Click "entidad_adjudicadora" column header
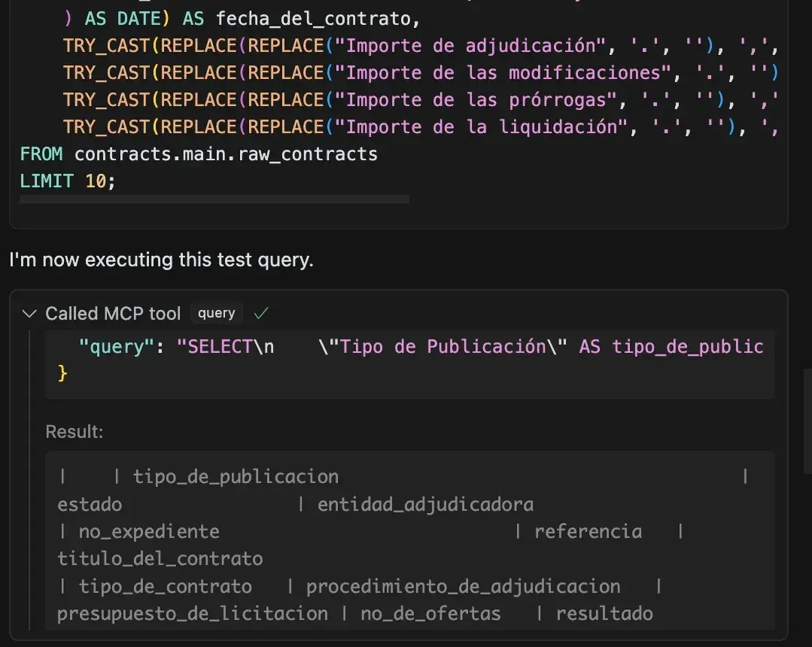 (x=426, y=505)
